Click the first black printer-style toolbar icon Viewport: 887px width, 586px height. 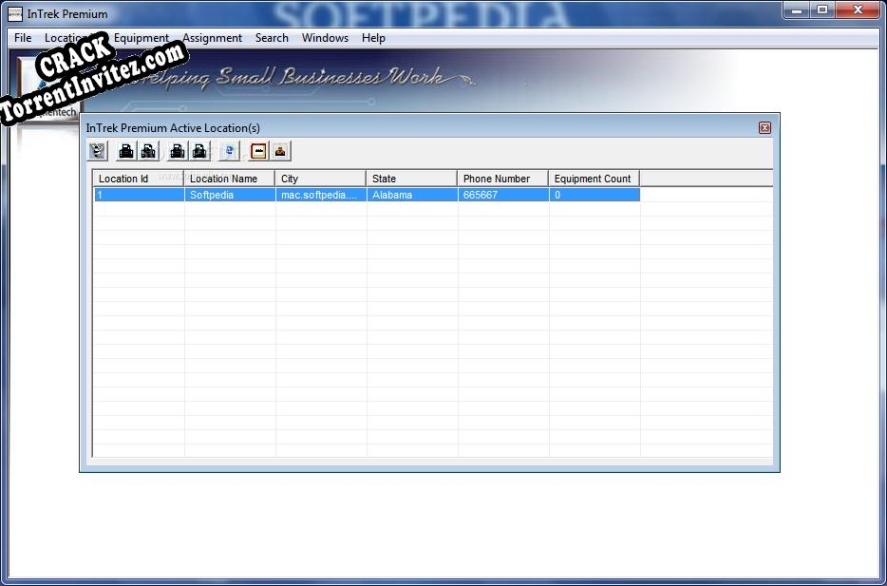[x=128, y=151]
